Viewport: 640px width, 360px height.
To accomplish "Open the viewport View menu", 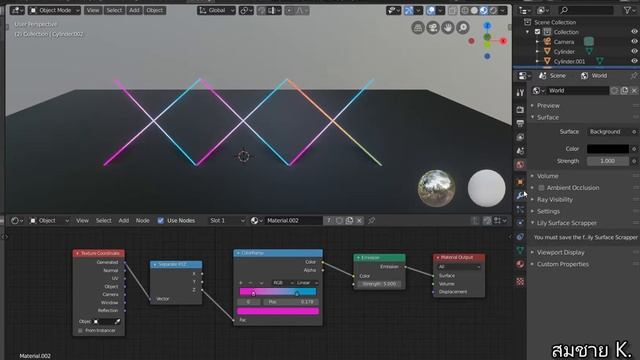I will point(93,10).
